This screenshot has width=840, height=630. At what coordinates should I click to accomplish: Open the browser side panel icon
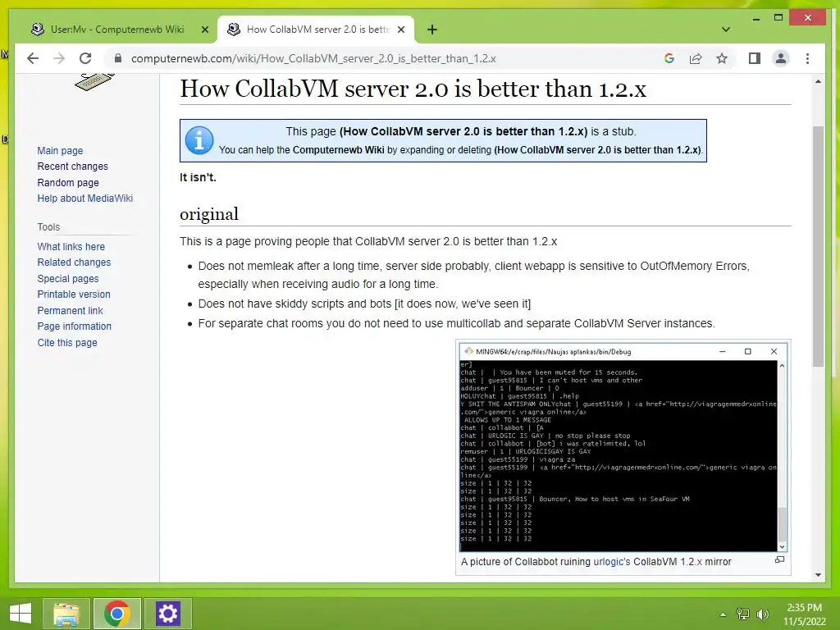pos(755,58)
